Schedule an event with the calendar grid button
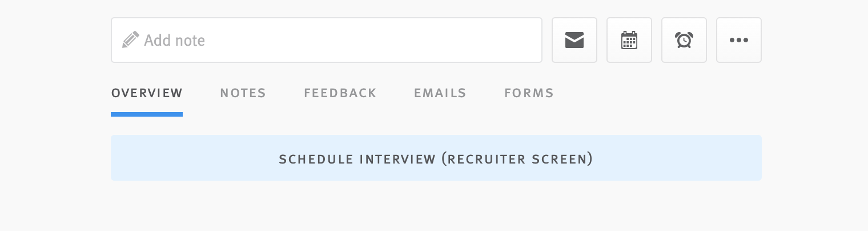Image resolution: width=868 pixels, height=231 pixels. (629, 40)
